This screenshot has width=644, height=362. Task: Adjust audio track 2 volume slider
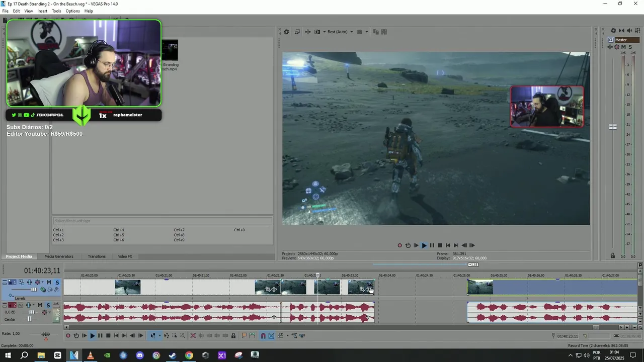(32, 312)
